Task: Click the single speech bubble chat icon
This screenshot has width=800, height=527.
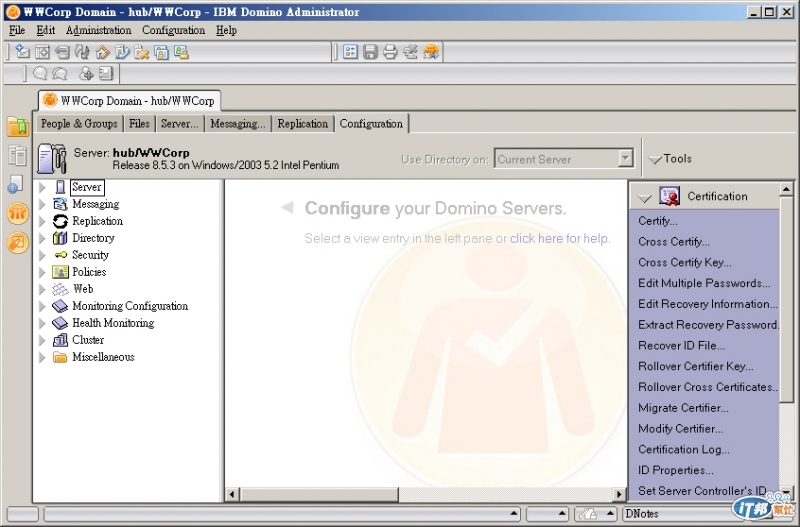Action: [40, 74]
